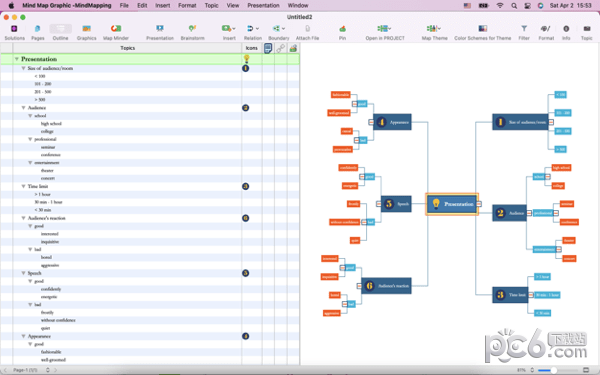This screenshot has width=600, height=375.
Task: Collapse Appearance branch toggle on map
Action: 371,122
